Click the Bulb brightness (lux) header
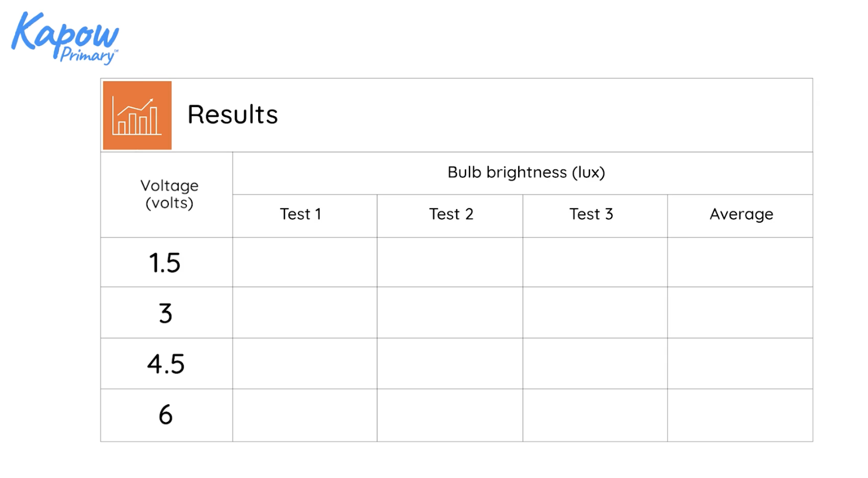The height and width of the screenshot is (478, 868). pyautogui.click(x=526, y=172)
